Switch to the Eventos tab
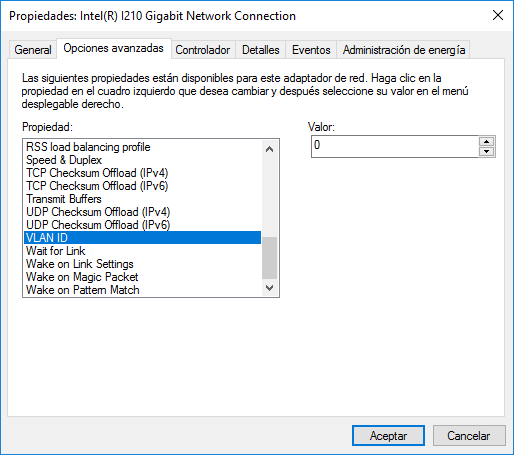Image resolution: width=514 pixels, height=455 pixels. coord(311,50)
